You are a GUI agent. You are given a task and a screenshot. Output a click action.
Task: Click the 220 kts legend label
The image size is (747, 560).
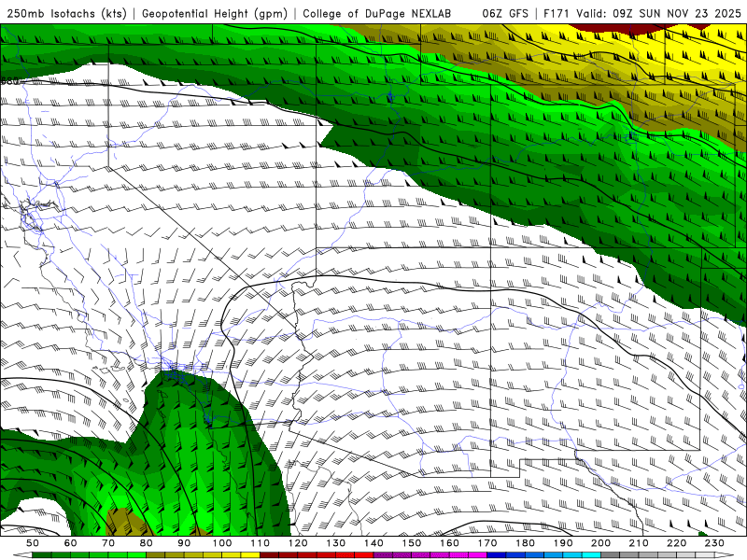(676, 543)
